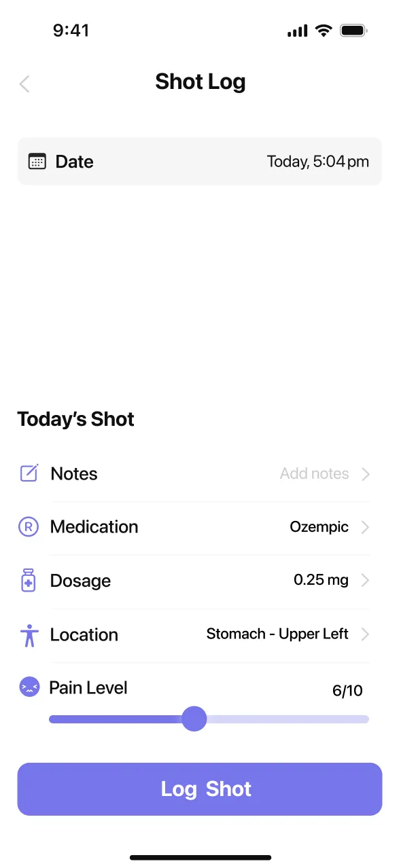Open the Dosage selection chevron
Viewport: 401px width, 868px height.
pyautogui.click(x=366, y=580)
